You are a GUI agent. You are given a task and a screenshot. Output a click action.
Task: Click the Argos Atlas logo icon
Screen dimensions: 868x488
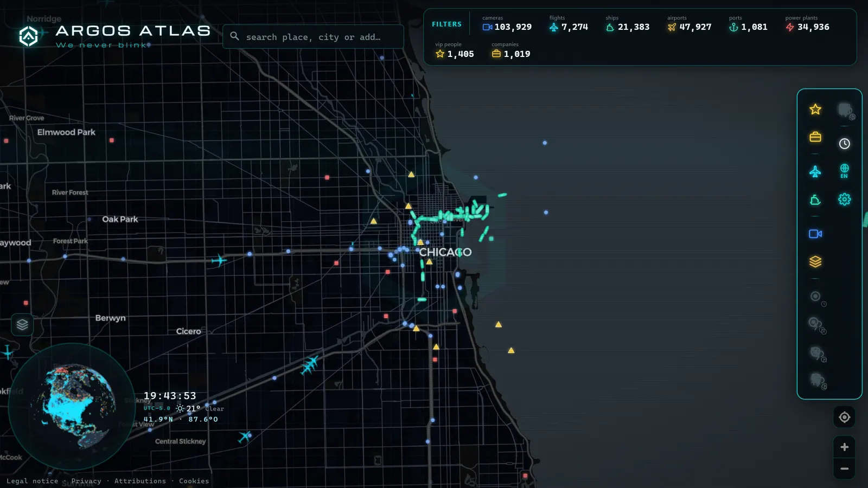28,36
